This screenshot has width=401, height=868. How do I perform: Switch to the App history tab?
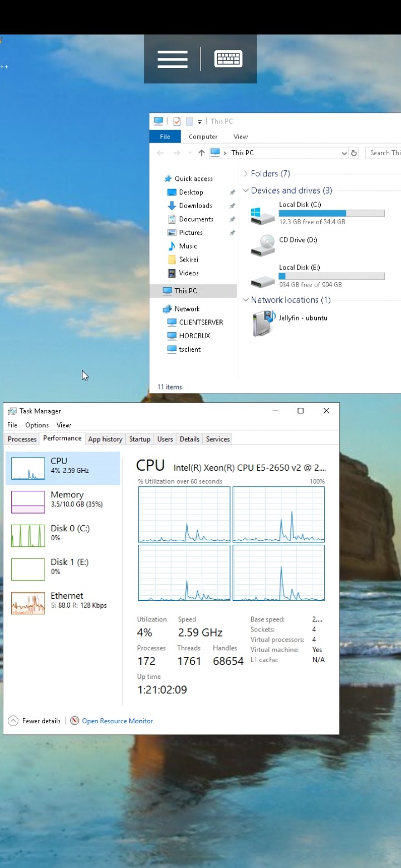click(105, 439)
